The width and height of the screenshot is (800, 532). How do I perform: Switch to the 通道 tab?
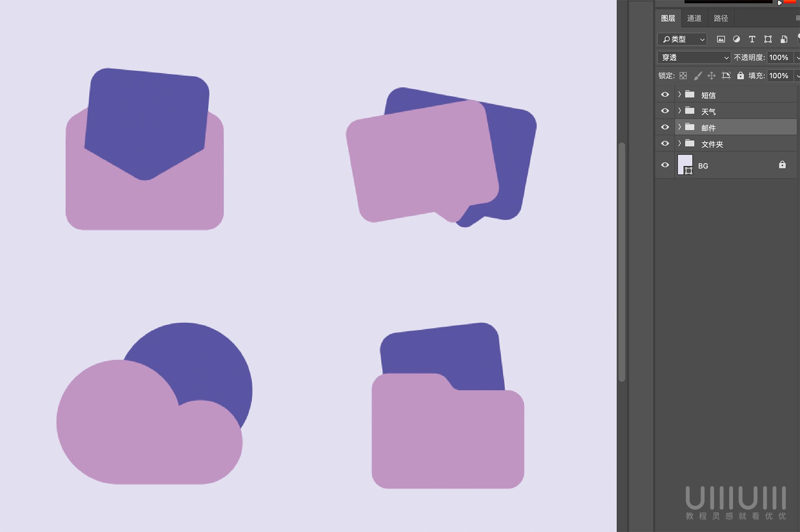point(694,18)
